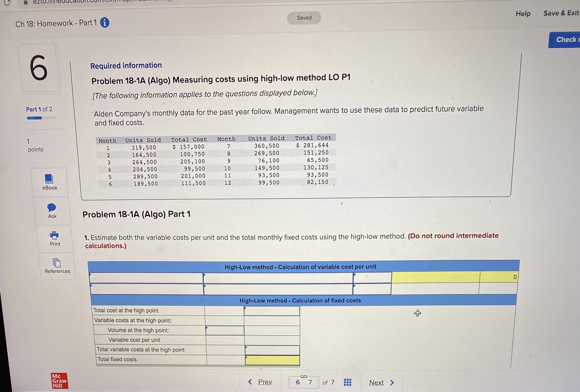Open the Help menu
580x392 pixels.
pos(523,13)
